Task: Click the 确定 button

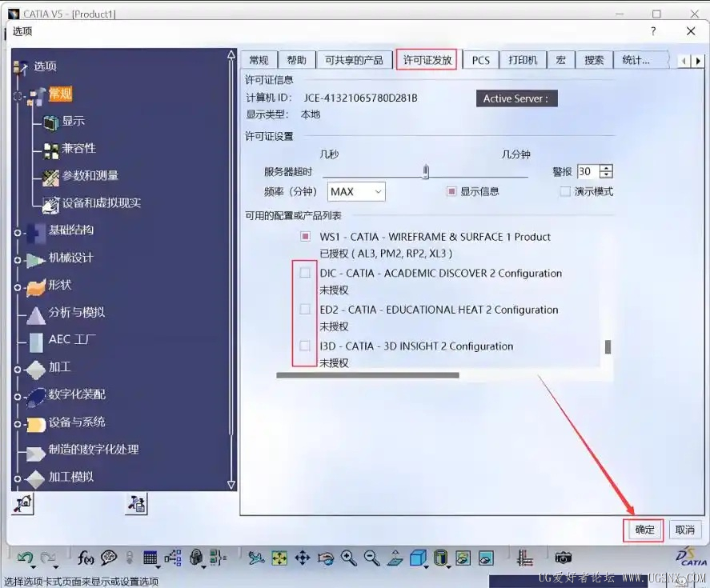Action: pos(644,530)
